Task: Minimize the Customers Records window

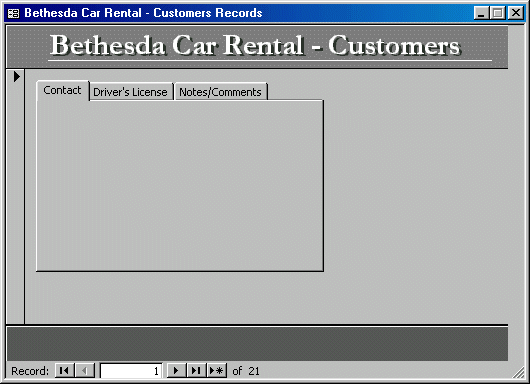Action: tap(481, 13)
